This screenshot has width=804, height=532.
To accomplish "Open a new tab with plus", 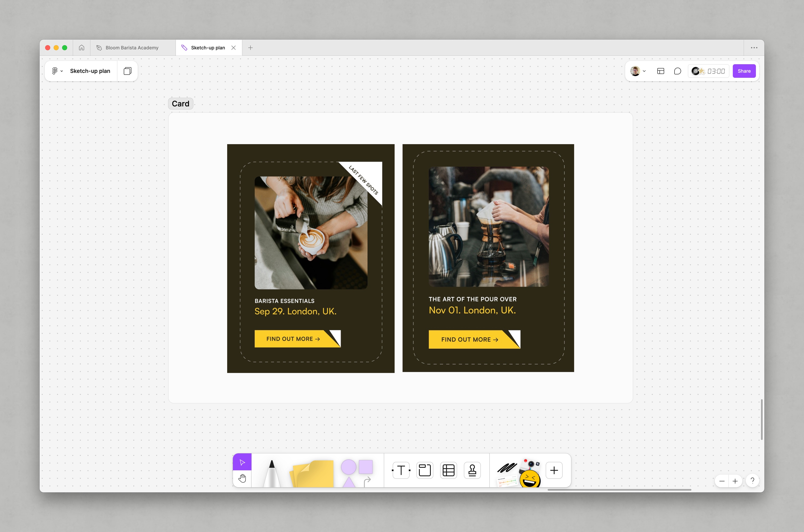I will click(x=250, y=48).
